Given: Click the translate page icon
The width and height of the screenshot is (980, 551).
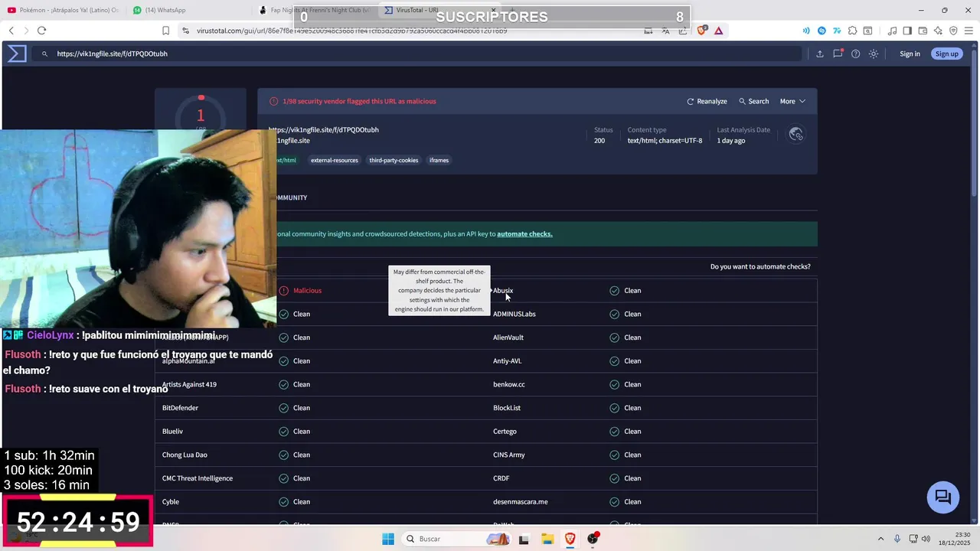Looking at the screenshot, I should [x=665, y=31].
